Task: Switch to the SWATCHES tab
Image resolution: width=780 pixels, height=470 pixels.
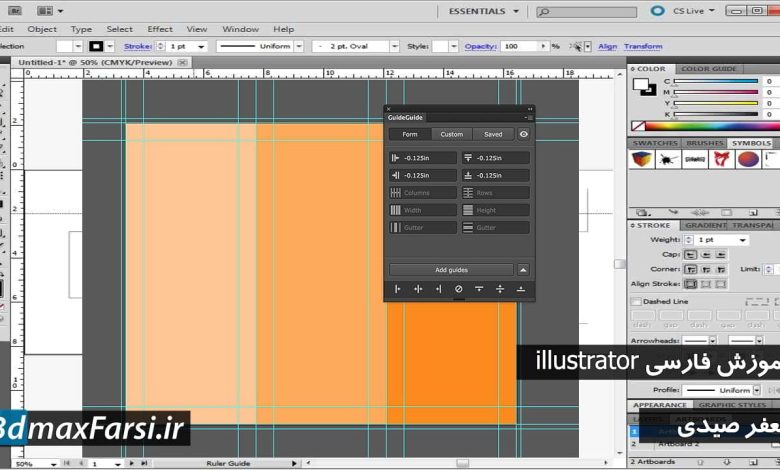Action: click(x=655, y=143)
